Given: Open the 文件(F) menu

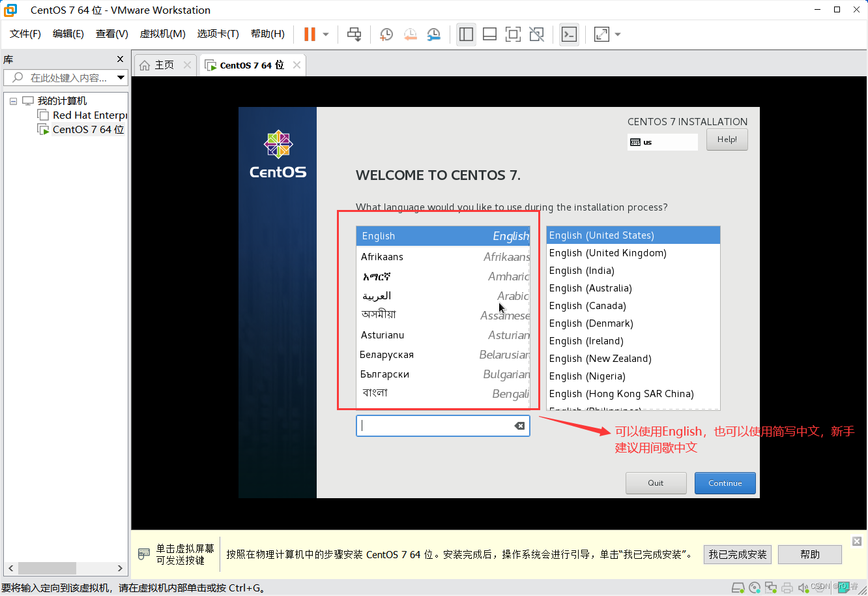Looking at the screenshot, I should click(x=25, y=34).
